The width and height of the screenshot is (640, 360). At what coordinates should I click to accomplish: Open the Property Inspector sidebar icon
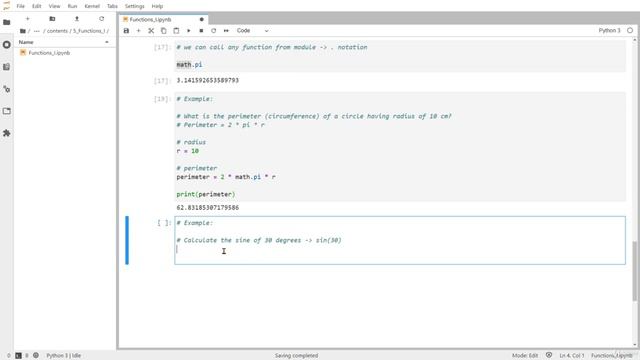pos(7,89)
